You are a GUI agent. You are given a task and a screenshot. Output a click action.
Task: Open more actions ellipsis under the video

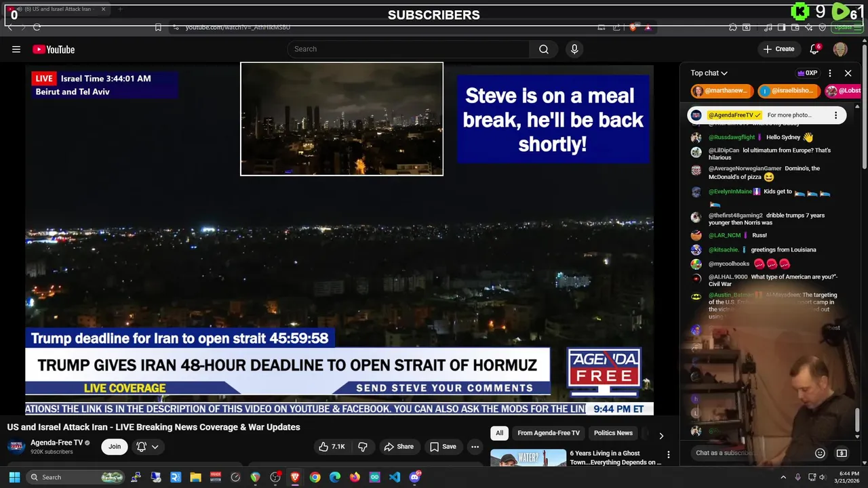[475, 447]
